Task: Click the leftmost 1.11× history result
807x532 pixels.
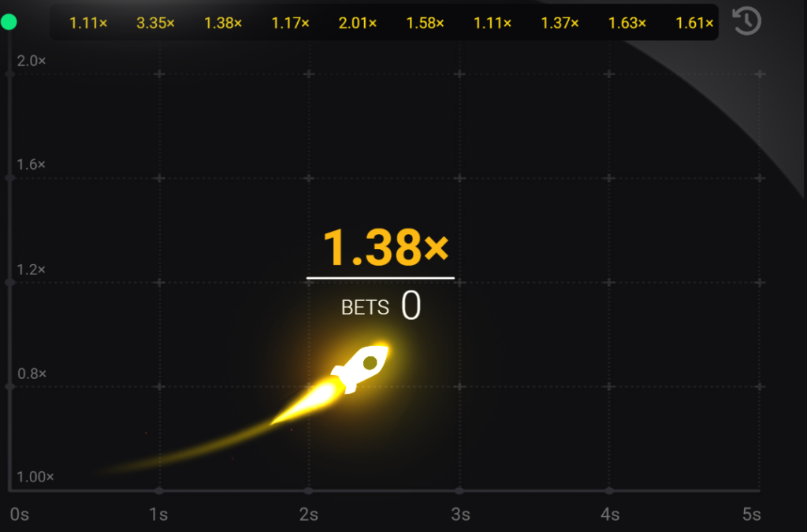Action: click(88, 23)
